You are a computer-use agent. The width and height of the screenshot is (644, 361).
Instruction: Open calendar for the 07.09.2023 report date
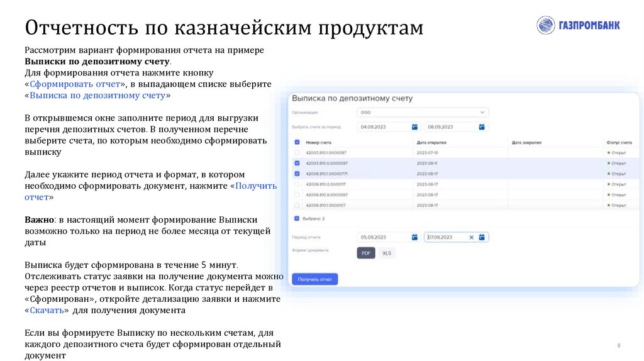point(482,237)
